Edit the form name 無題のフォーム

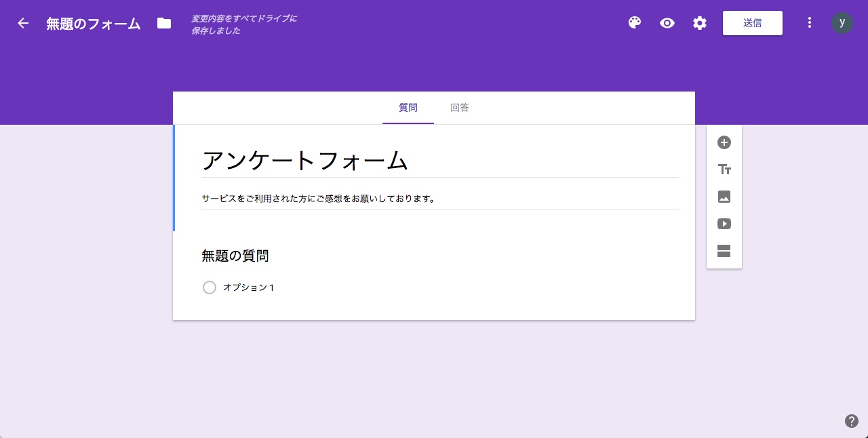point(94,24)
